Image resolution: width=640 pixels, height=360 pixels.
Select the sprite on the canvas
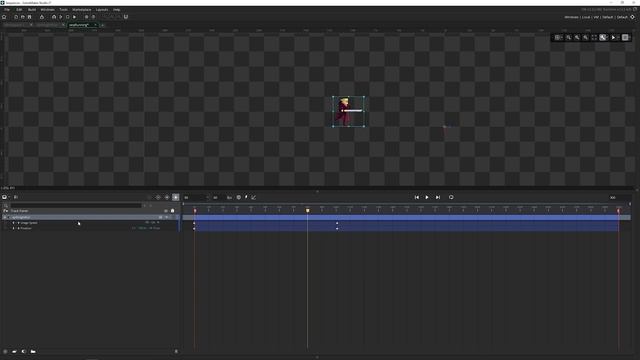[349, 111]
